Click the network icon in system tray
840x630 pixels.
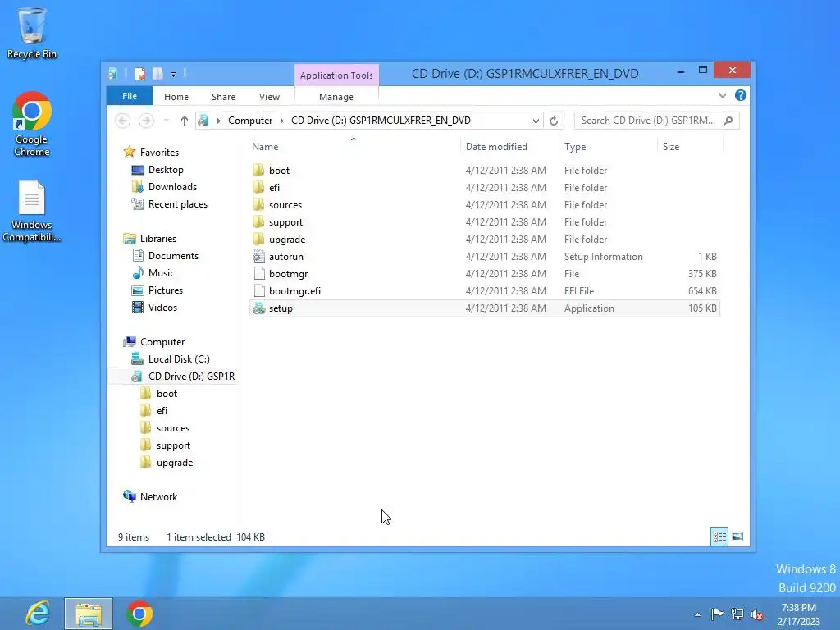point(737,614)
